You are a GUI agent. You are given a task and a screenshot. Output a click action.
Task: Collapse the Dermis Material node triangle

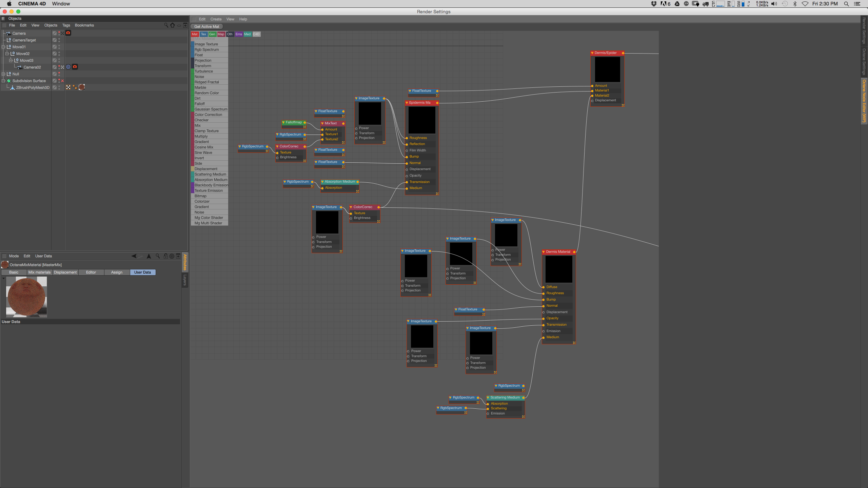click(x=544, y=252)
